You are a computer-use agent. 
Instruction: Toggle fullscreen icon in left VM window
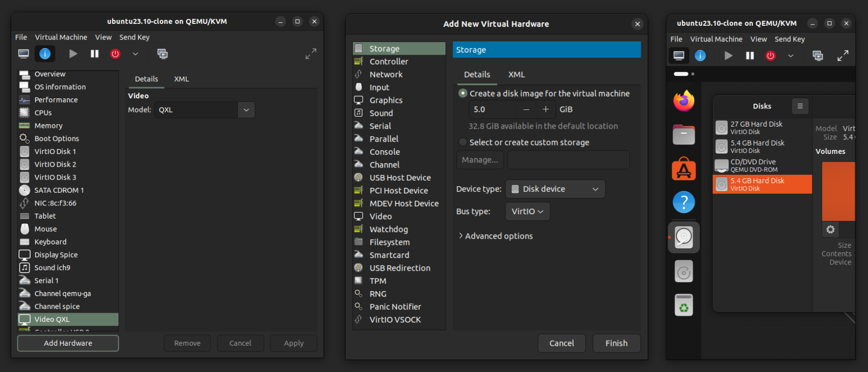coord(310,54)
